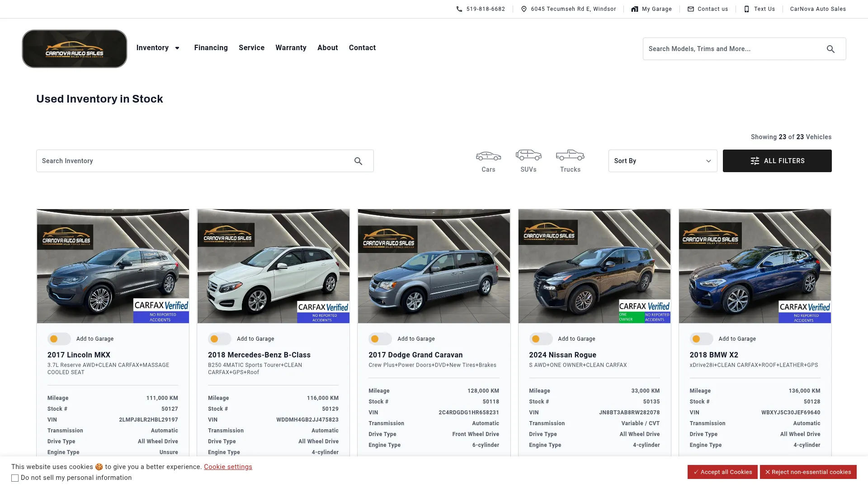Open the 2017 Dodge Grand Caravan title link

[415, 355]
